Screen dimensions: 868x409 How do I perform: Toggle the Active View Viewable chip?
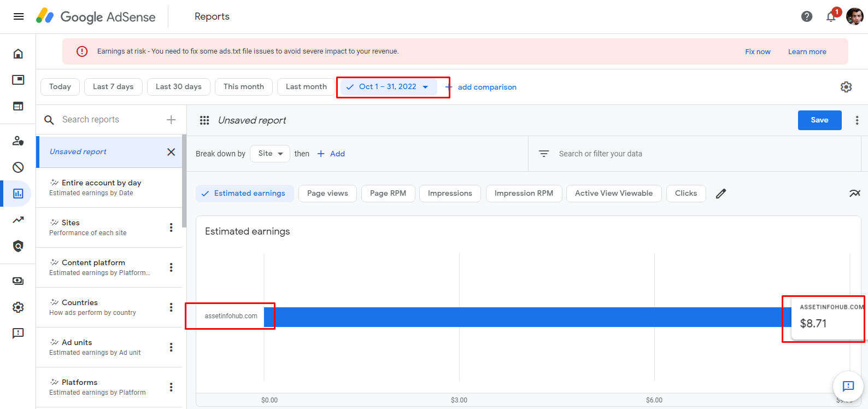pos(614,194)
